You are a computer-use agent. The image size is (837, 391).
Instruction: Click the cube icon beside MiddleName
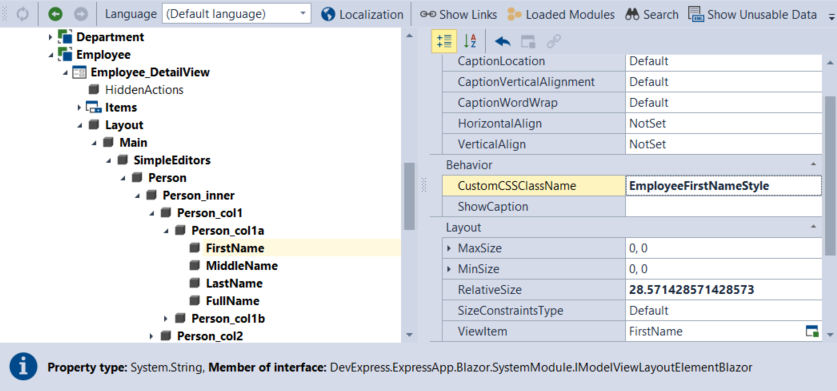click(x=195, y=265)
